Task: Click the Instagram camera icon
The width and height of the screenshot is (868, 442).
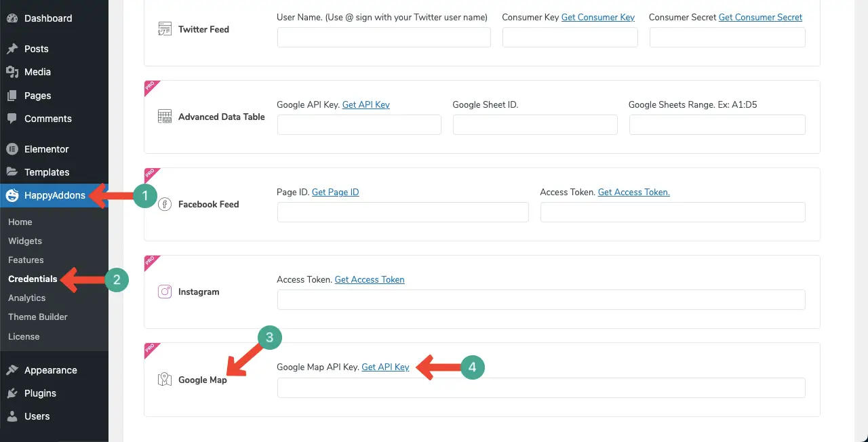Action: (165, 292)
